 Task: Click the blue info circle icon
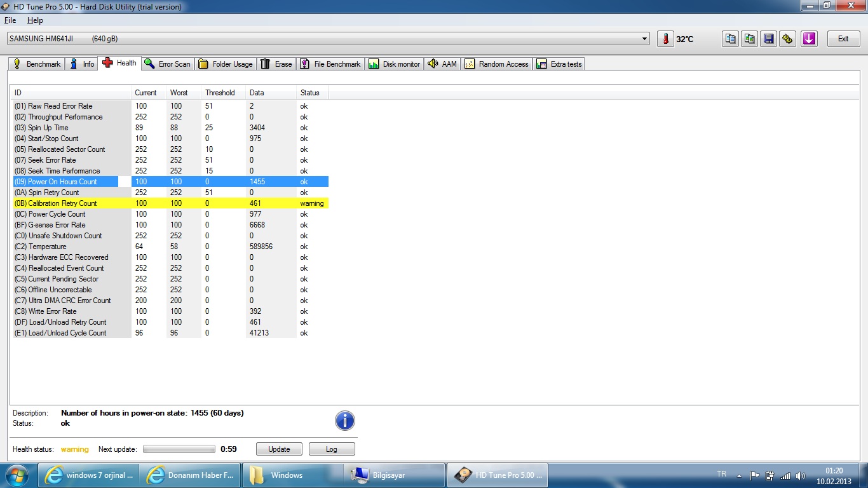pyautogui.click(x=345, y=421)
